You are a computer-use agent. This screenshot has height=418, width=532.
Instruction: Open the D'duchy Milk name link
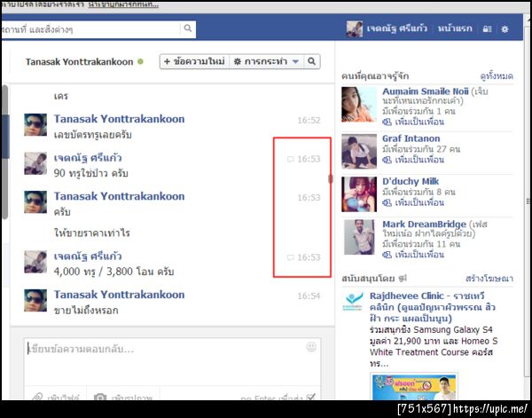pos(411,181)
